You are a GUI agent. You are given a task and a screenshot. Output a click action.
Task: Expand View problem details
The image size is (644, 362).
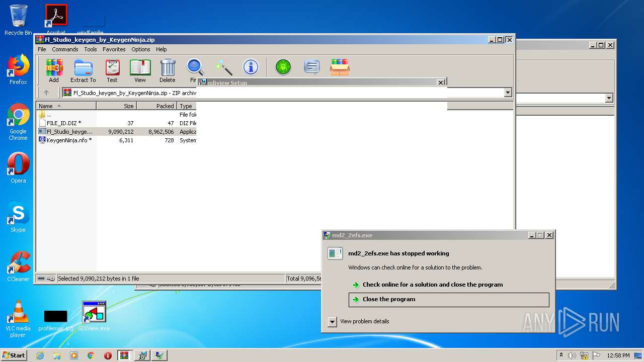pos(332,322)
